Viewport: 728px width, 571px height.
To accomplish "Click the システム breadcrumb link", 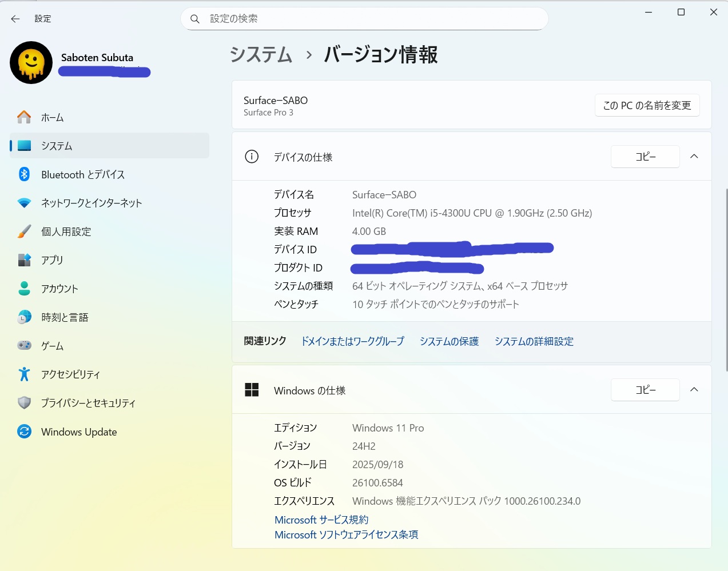I will point(261,55).
